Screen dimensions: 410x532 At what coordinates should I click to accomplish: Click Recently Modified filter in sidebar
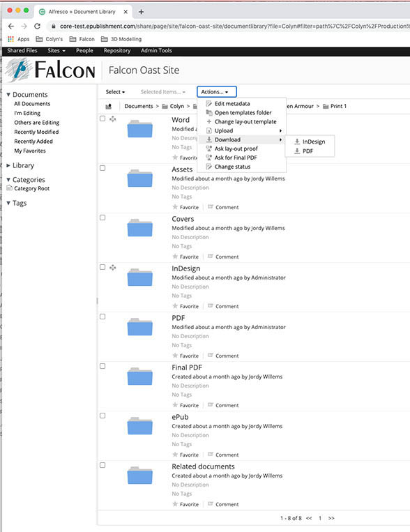click(x=36, y=132)
